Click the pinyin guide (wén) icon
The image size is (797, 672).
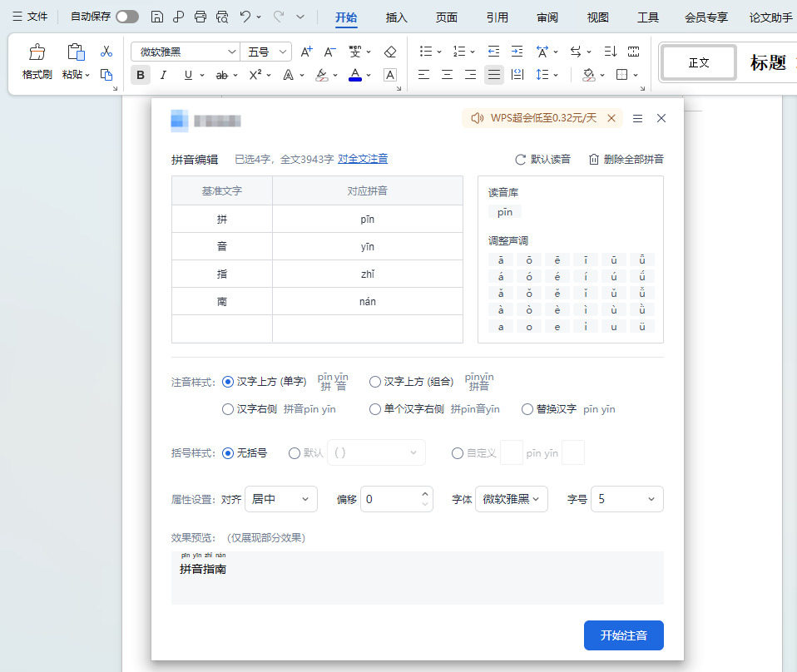pos(354,52)
